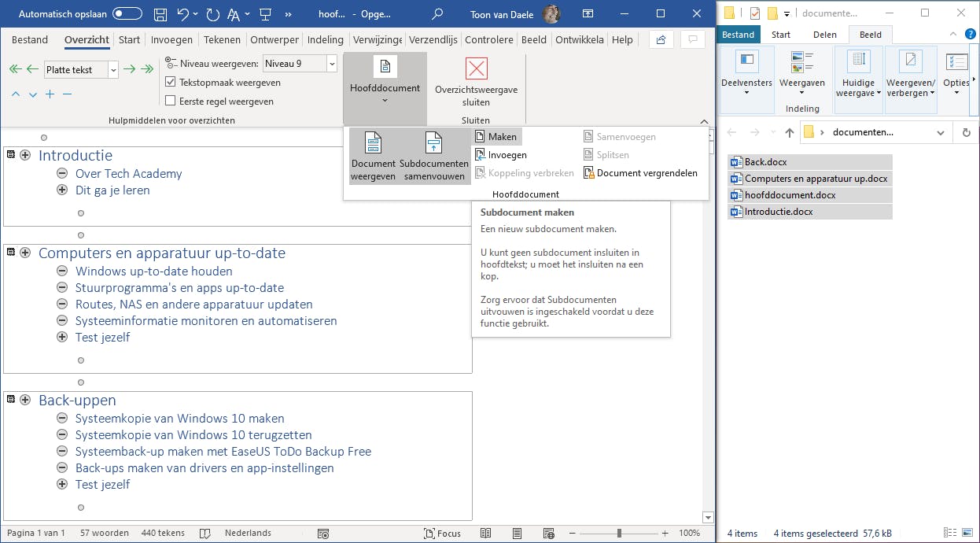
Task: Open the Niveau weergeven dropdown
Action: point(331,64)
